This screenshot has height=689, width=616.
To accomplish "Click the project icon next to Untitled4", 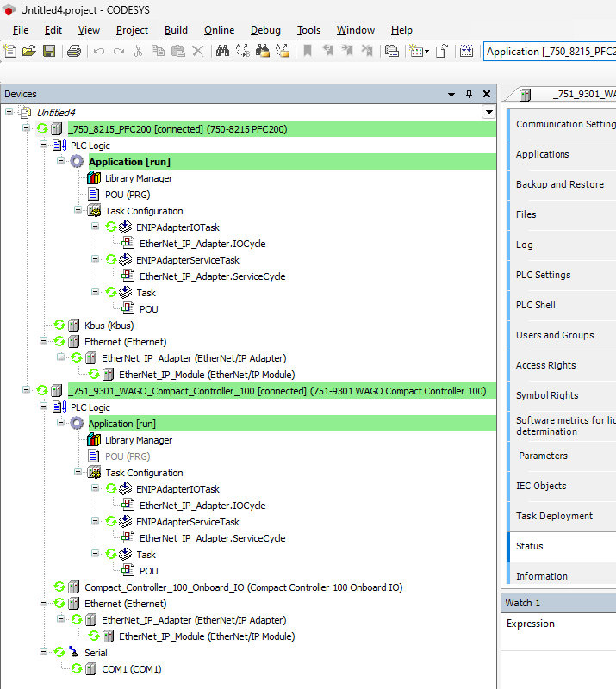I will (x=26, y=113).
